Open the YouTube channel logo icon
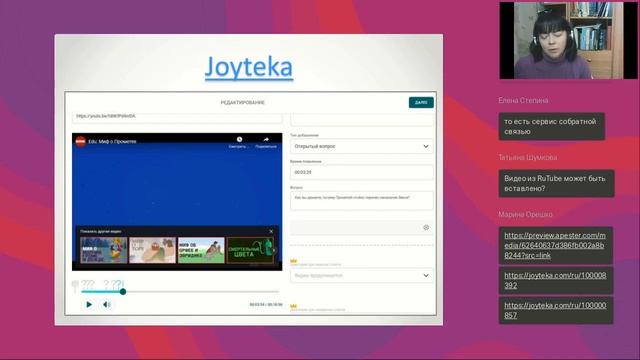The width and height of the screenshot is (640, 360). (x=80, y=141)
